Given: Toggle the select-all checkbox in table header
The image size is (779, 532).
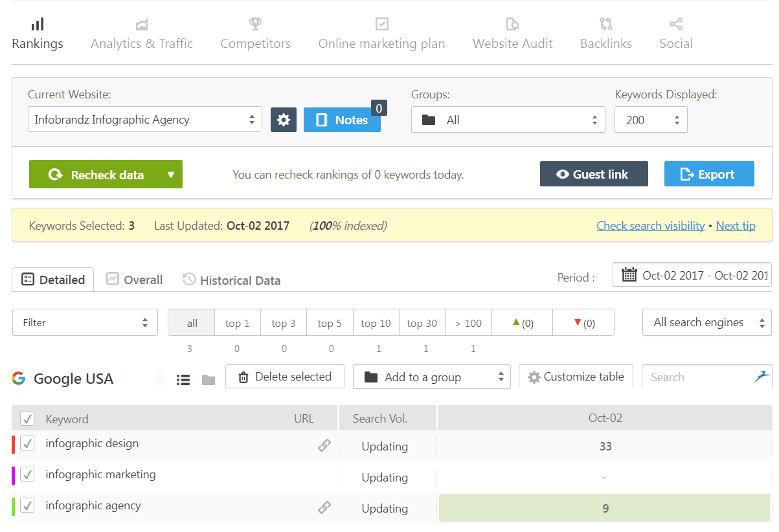Looking at the screenshot, I should [x=27, y=418].
